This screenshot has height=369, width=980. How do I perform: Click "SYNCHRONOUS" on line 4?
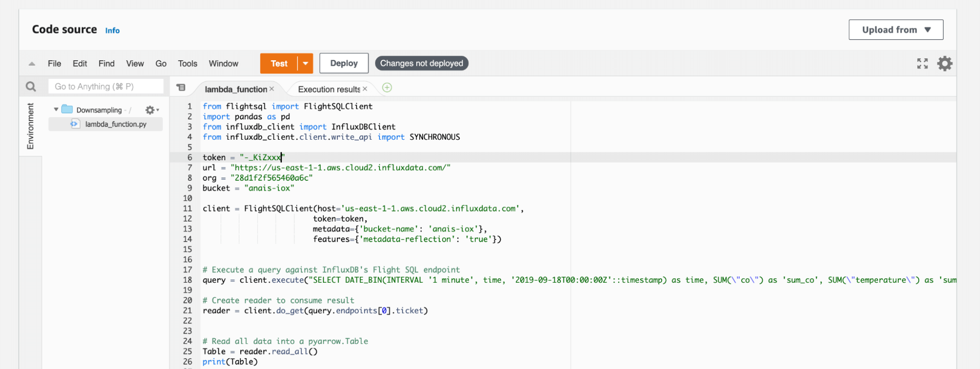tap(434, 137)
